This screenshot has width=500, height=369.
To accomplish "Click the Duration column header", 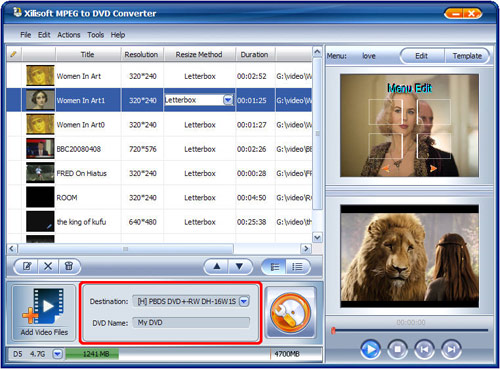I will pos(255,54).
